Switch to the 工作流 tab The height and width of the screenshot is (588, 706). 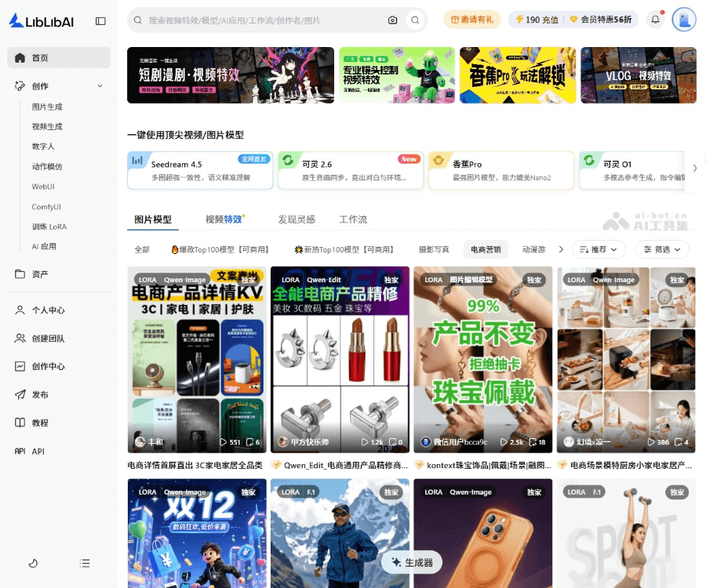(x=352, y=220)
